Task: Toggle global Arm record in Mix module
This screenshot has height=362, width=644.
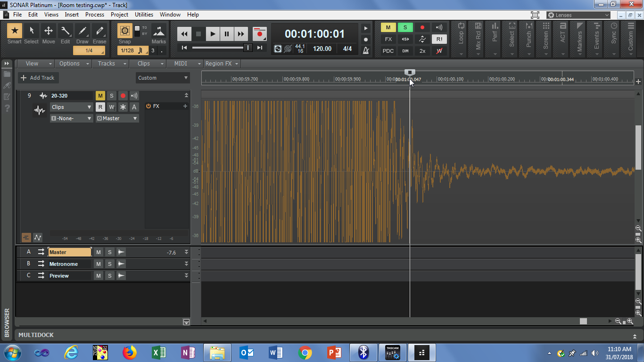Action: (422, 27)
